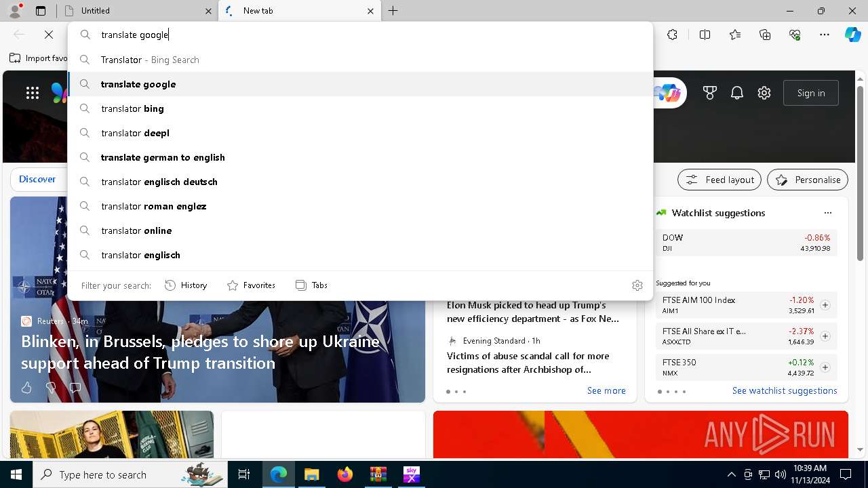Open the DOW stock row
The width and height of the screenshot is (868, 488).
(747, 243)
